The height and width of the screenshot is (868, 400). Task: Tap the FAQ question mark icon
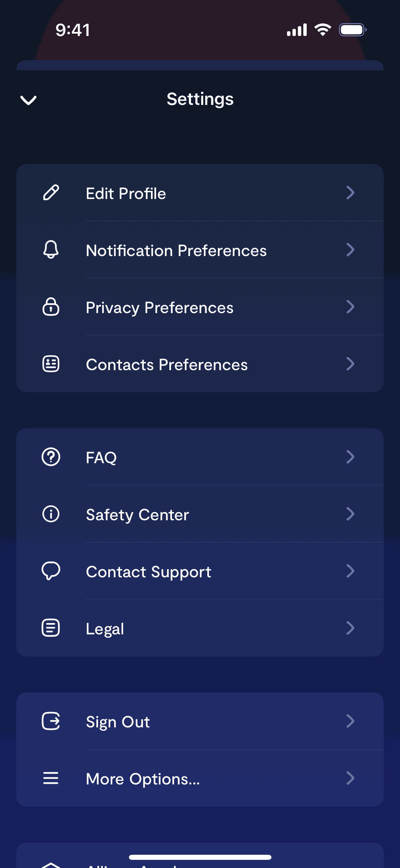point(51,457)
